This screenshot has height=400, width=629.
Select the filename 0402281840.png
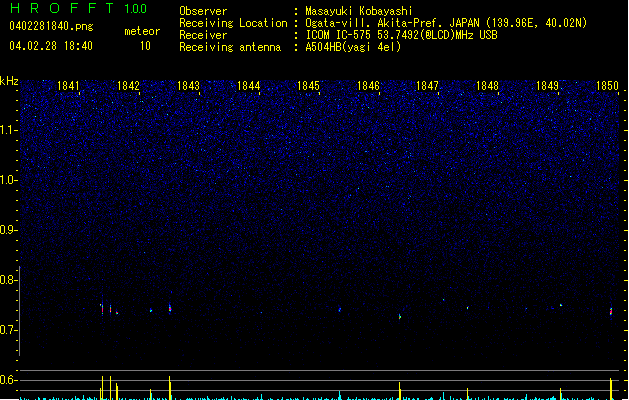pos(51,26)
